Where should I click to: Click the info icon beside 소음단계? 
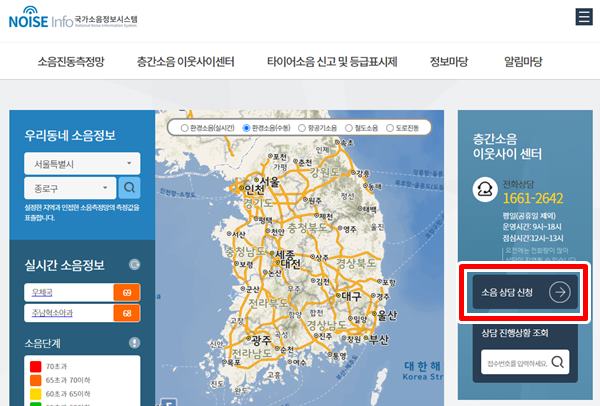coord(134,342)
